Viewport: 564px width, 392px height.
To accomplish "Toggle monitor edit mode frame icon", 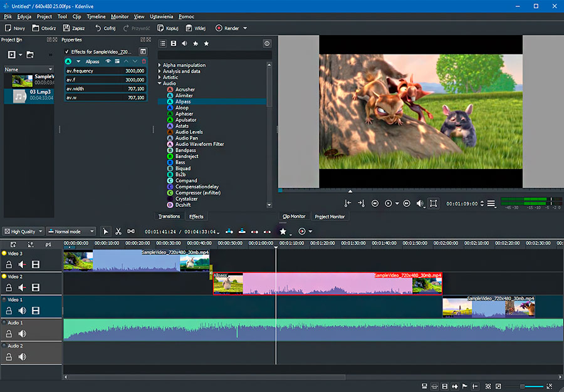I will click(434, 204).
